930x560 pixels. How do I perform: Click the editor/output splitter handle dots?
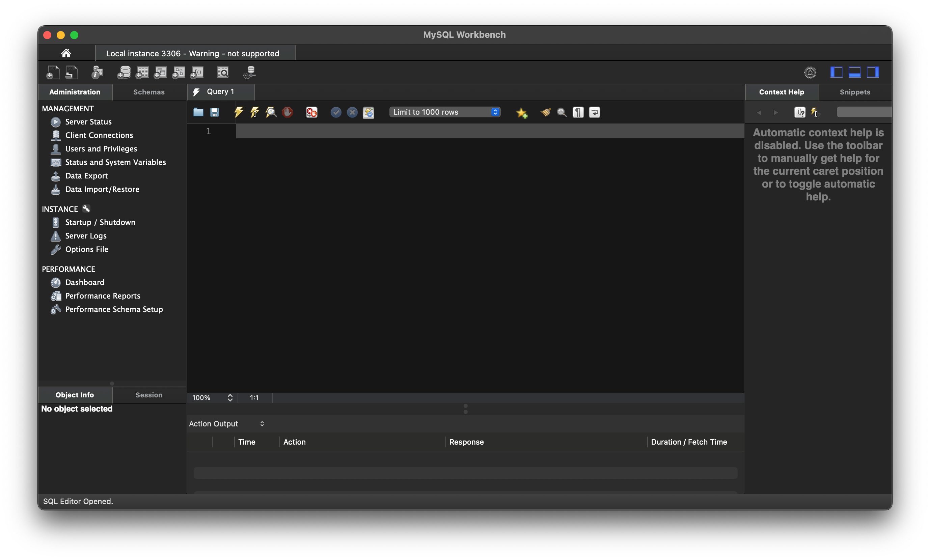pyautogui.click(x=465, y=409)
